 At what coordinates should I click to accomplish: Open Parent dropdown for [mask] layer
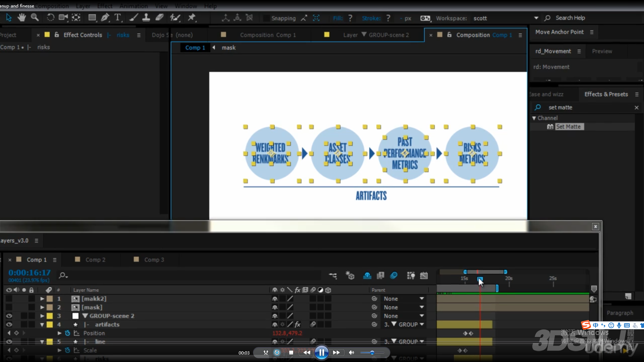click(x=404, y=307)
